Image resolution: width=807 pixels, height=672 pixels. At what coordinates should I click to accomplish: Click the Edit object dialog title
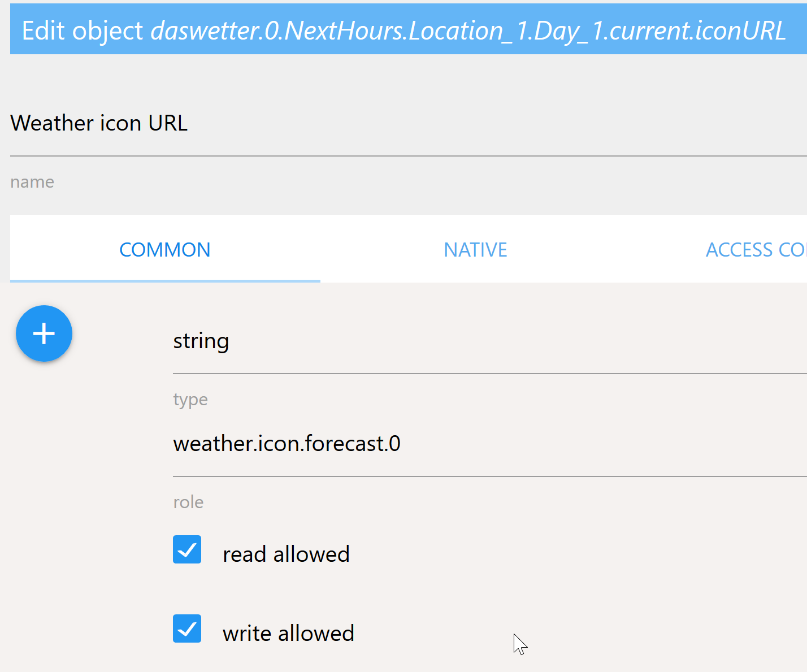pyautogui.click(x=404, y=30)
